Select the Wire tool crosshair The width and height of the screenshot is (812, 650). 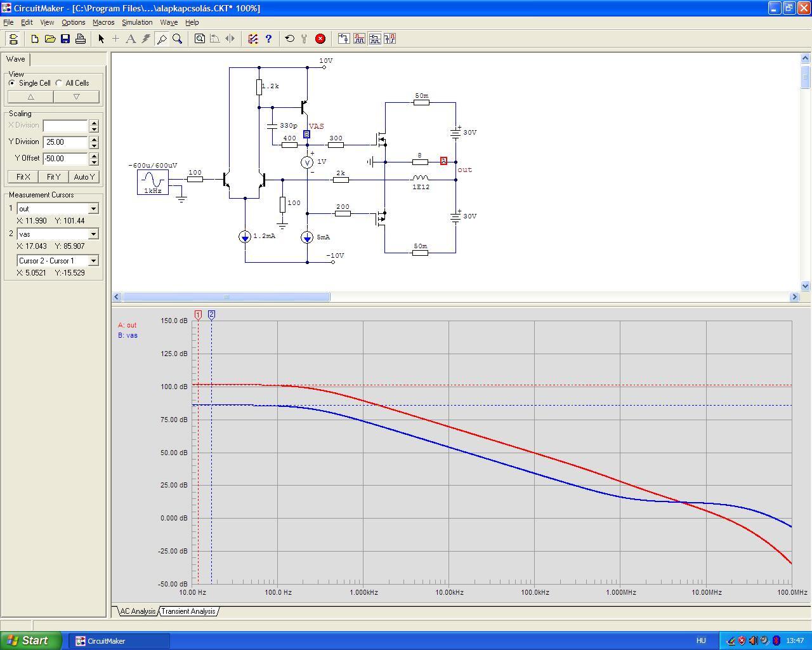point(116,39)
